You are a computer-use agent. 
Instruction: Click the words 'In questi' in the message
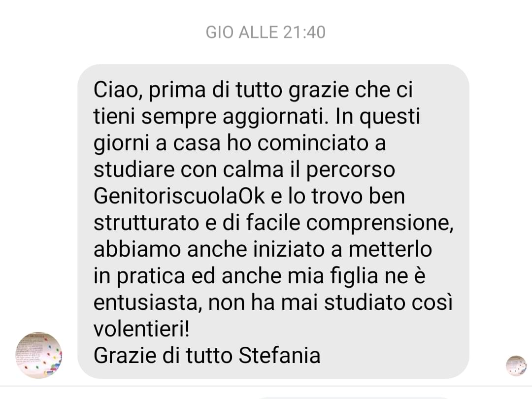[378, 117]
